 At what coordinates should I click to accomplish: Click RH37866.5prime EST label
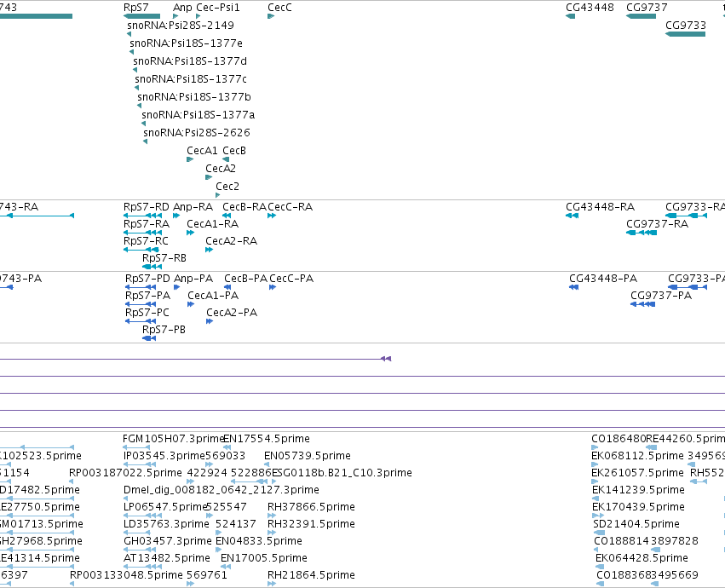(x=311, y=507)
